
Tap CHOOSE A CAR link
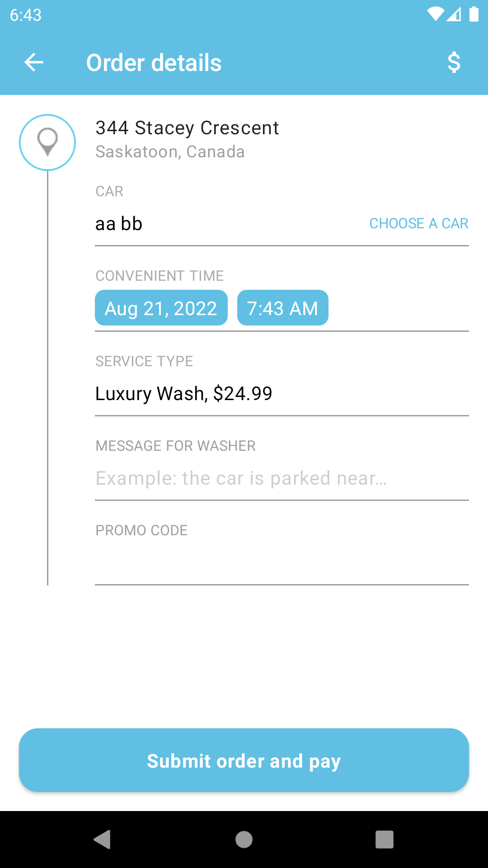(419, 223)
